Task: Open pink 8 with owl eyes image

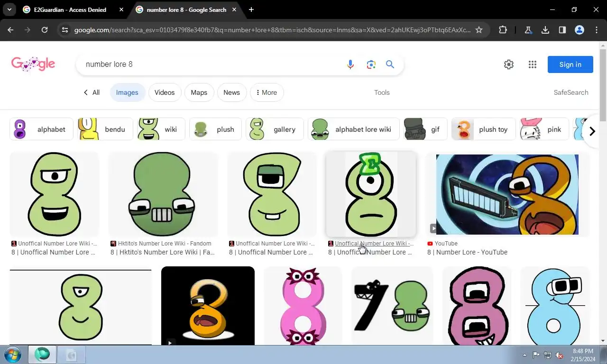Action: (303, 305)
